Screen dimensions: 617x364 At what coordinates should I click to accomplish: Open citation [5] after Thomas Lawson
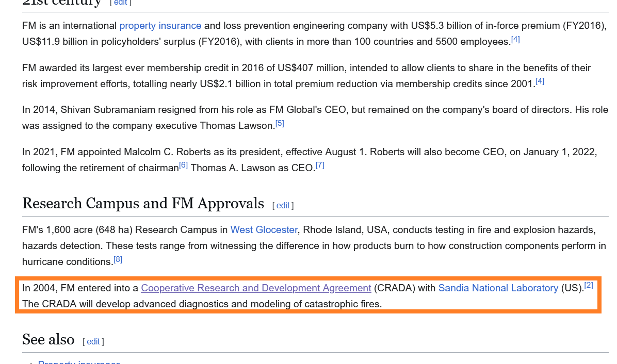coord(280,123)
